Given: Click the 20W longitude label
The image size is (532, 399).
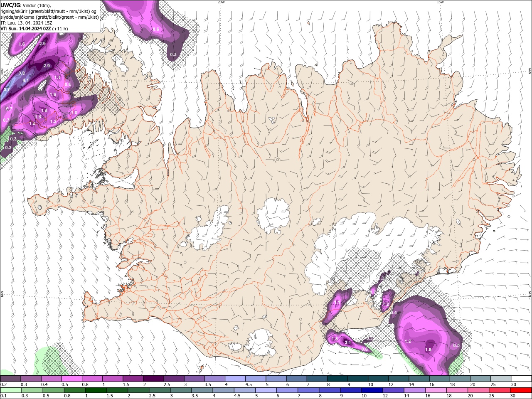Looking at the screenshot, I should pos(221,2).
